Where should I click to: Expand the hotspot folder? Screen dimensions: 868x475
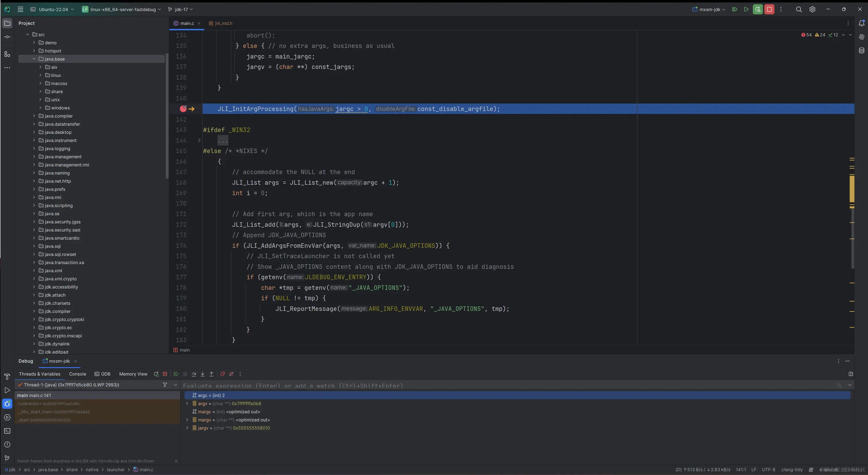34,51
